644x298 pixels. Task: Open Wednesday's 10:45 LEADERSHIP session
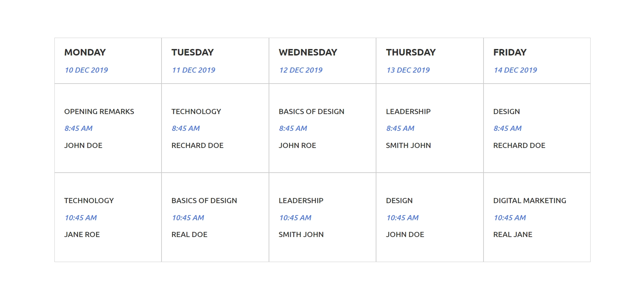pos(301,200)
